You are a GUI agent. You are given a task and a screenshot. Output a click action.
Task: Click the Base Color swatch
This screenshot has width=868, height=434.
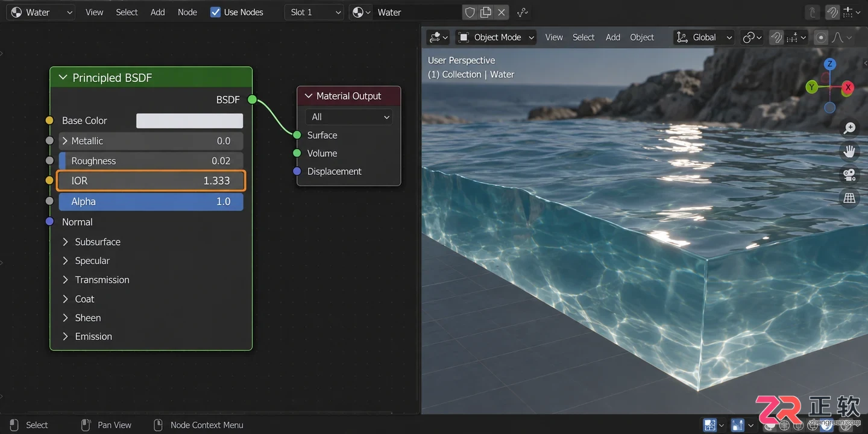(x=189, y=121)
